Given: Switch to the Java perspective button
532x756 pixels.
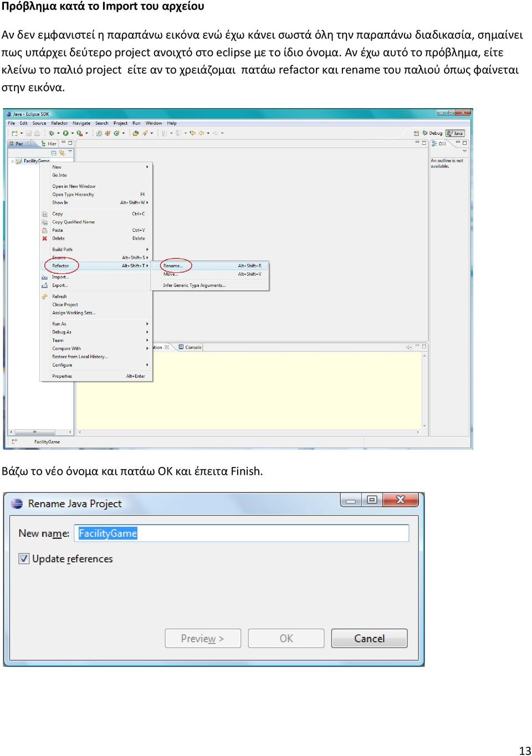Looking at the screenshot, I should coord(456,133).
